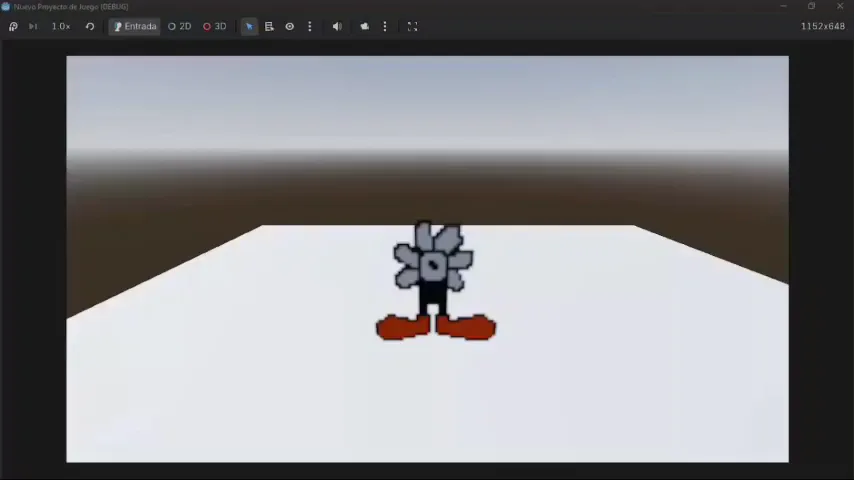Image resolution: width=854 pixels, height=480 pixels.
Task: Click the 1152x648 resolution label
Action: click(x=822, y=26)
